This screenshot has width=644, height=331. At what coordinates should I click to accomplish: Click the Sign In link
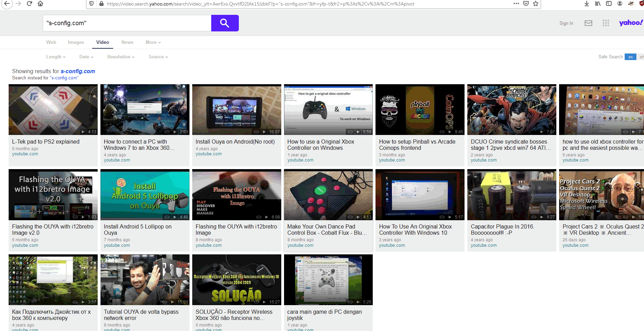pos(566,23)
